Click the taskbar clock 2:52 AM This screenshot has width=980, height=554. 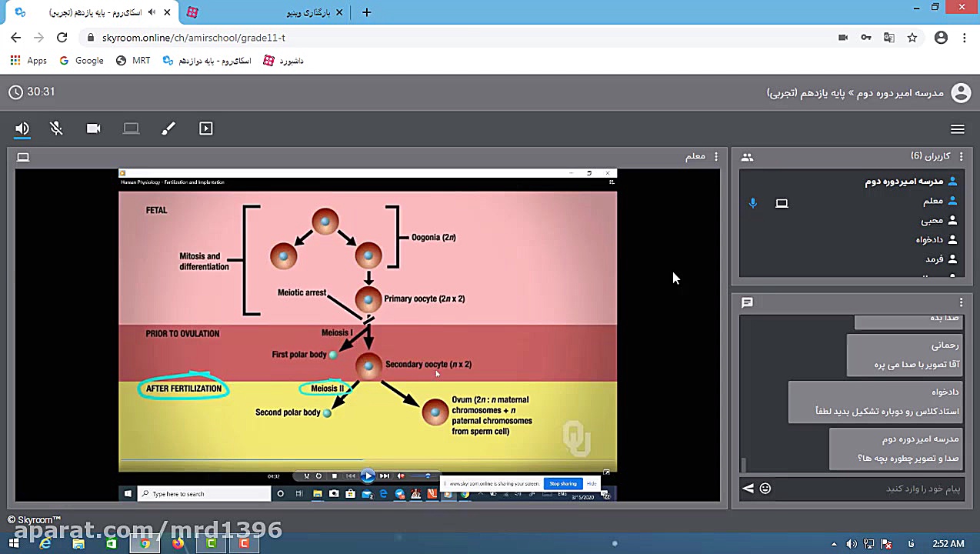948,544
